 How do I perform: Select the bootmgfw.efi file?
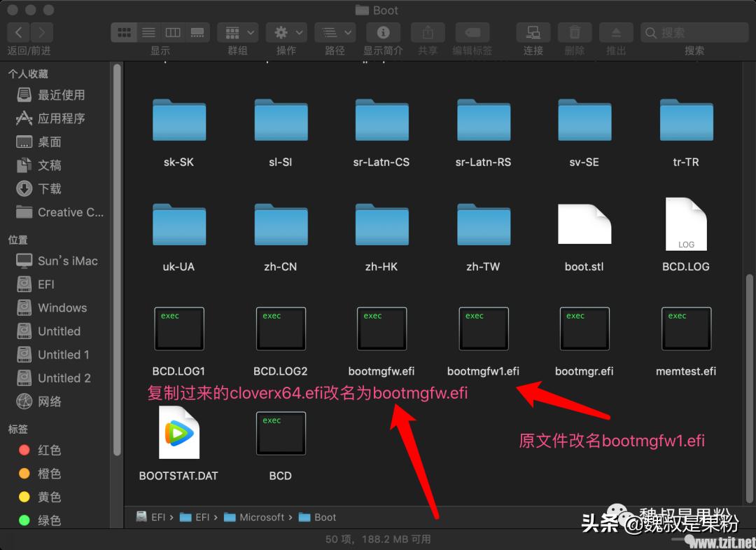click(x=381, y=329)
